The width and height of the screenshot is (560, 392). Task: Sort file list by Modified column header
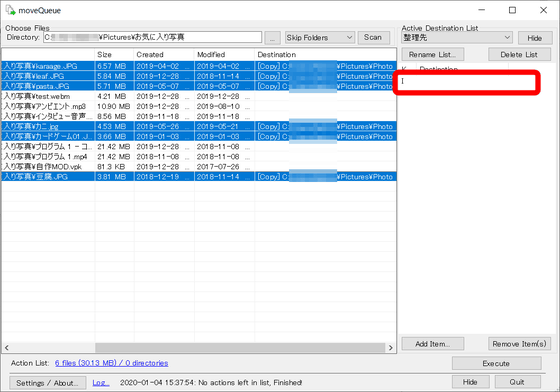coord(224,55)
